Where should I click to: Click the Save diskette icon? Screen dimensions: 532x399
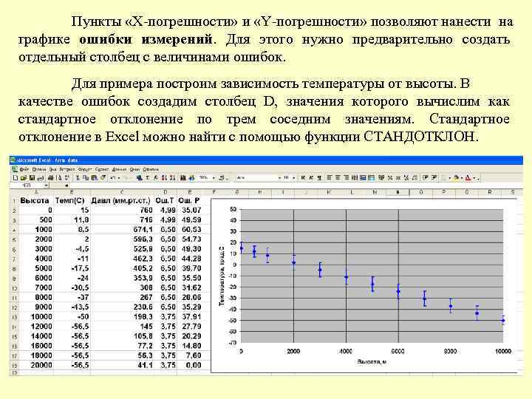[x=32, y=178]
